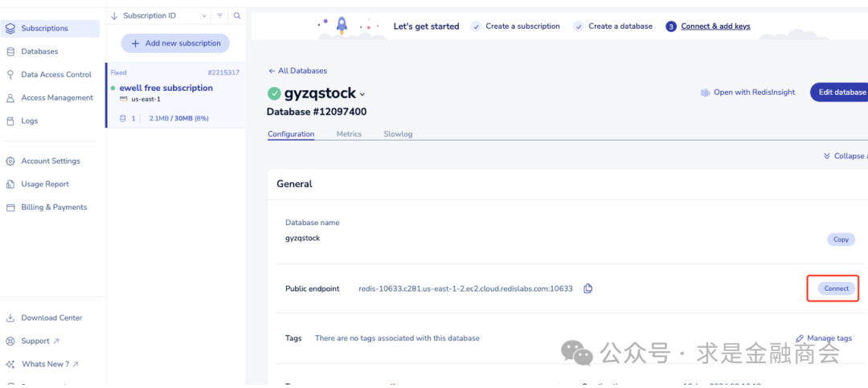Go to Data Access Control
The image size is (868, 388).
click(x=56, y=75)
